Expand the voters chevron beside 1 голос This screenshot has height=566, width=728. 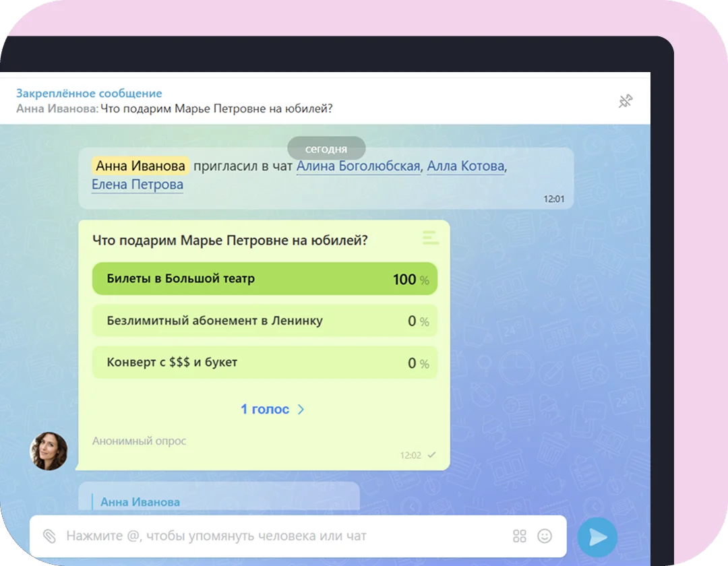click(301, 410)
